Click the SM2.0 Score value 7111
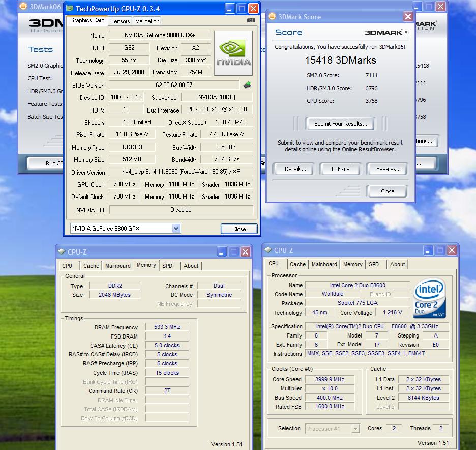The height and width of the screenshot is (450, 476). 372,75
